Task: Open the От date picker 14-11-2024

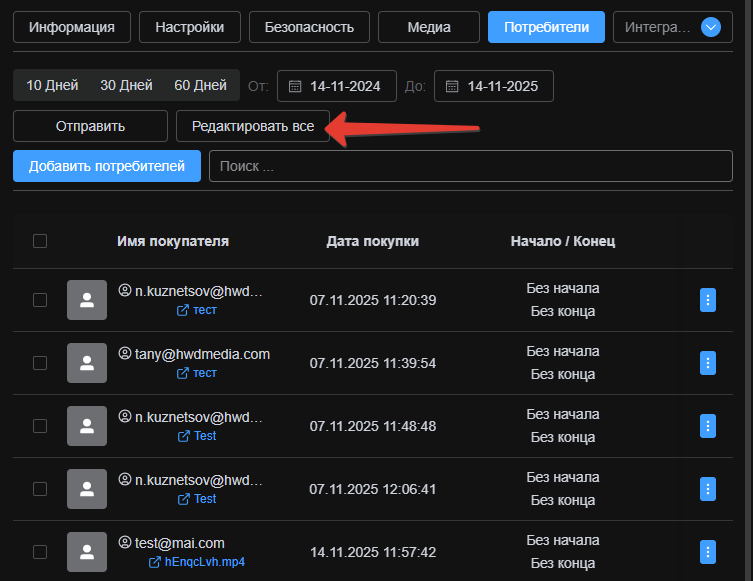Action: (337, 86)
